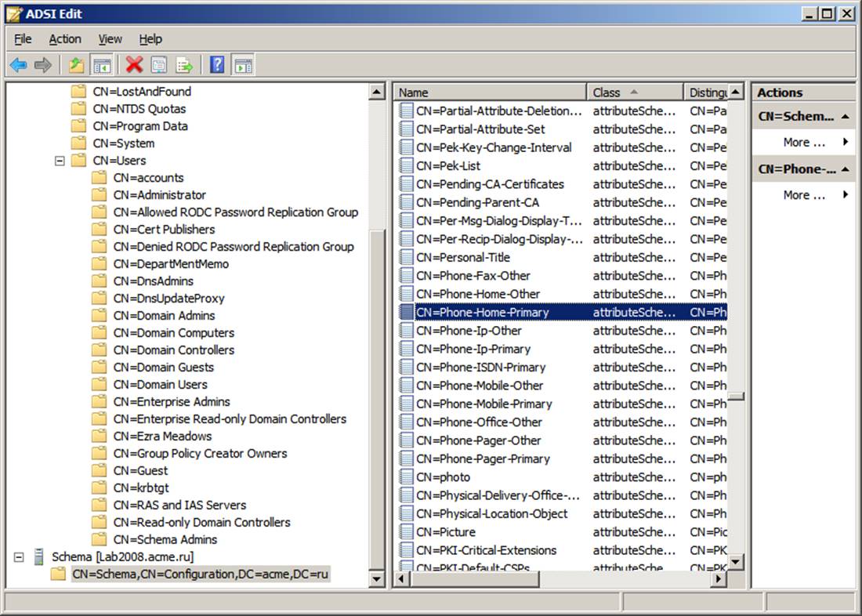Expand More actions under CN=Phone- section
The width and height of the screenshot is (862, 616).
804,195
